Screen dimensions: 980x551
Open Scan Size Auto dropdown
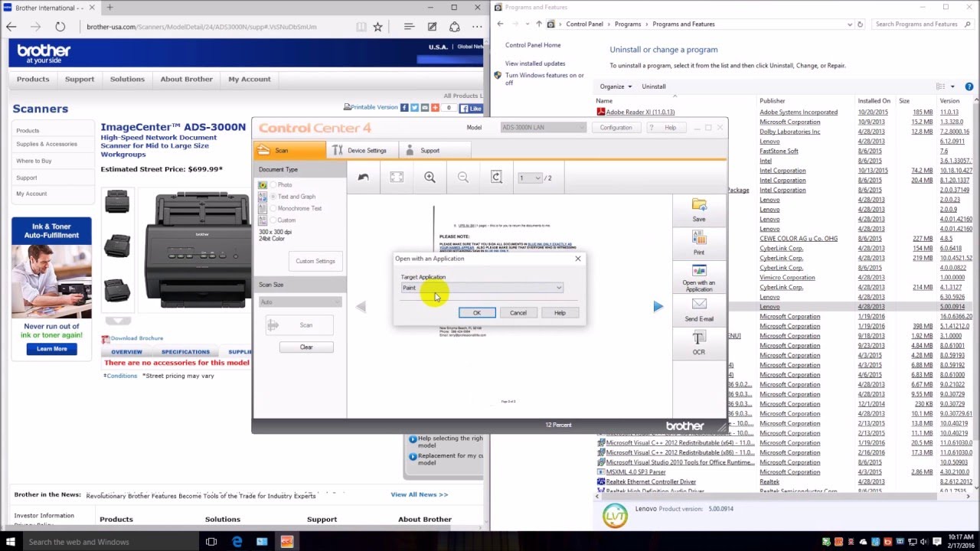(x=300, y=302)
